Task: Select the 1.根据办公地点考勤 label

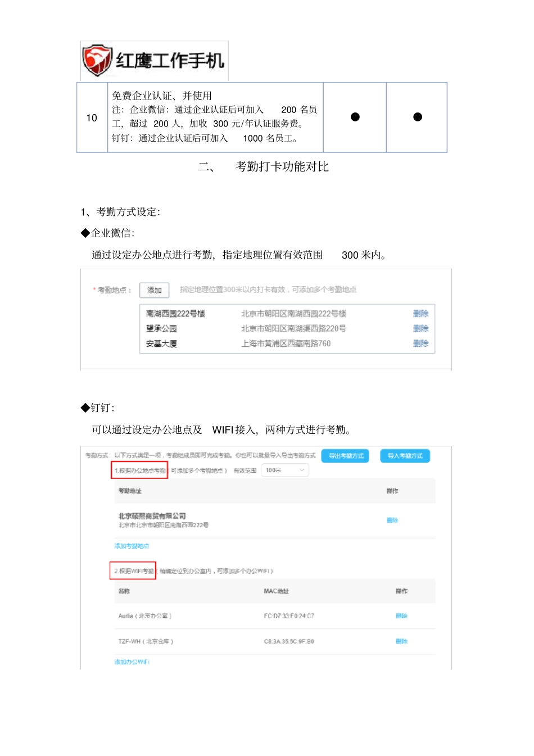Action: click(139, 470)
